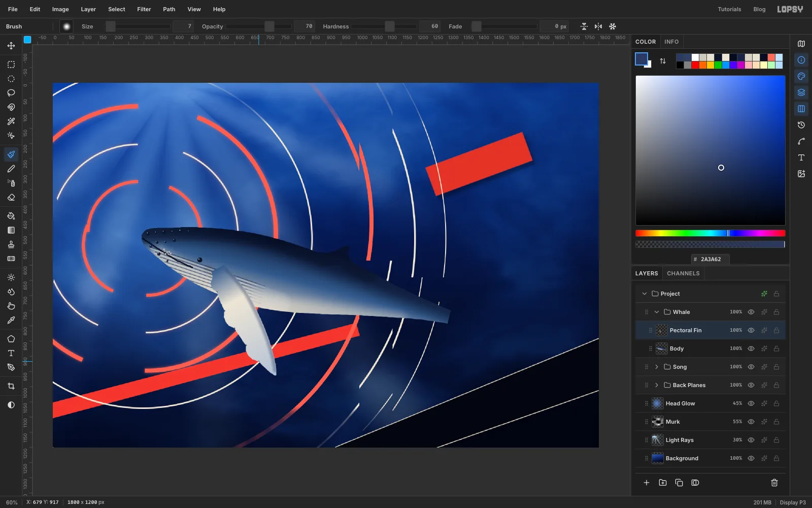Click the hex color input field

click(x=710, y=259)
